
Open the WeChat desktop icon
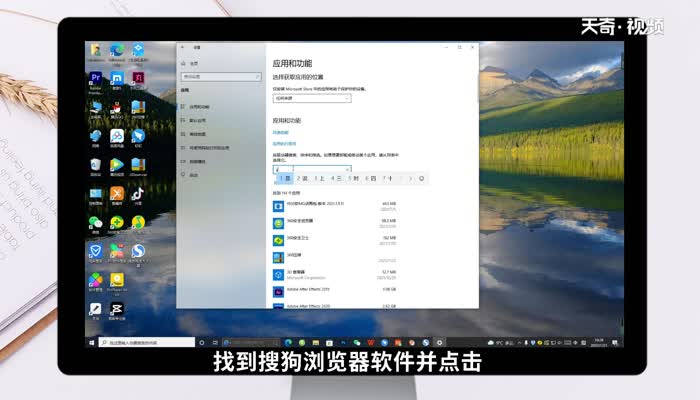coord(96,225)
